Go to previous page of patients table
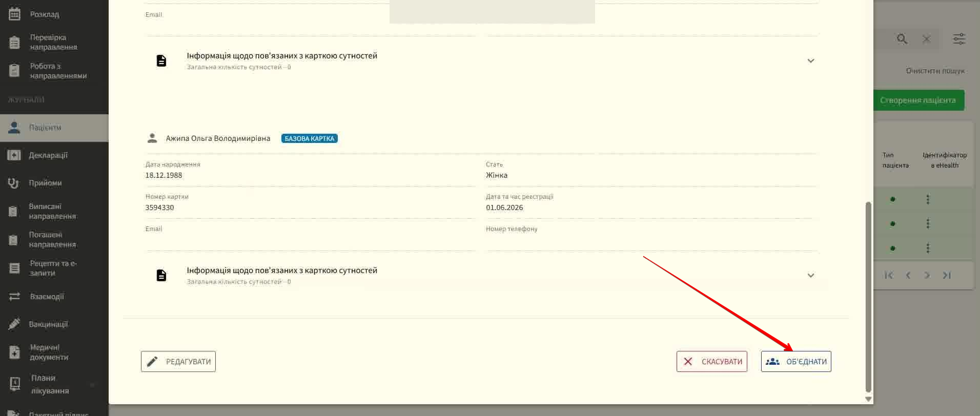The width and height of the screenshot is (980, 416). (x=908, y=275)
